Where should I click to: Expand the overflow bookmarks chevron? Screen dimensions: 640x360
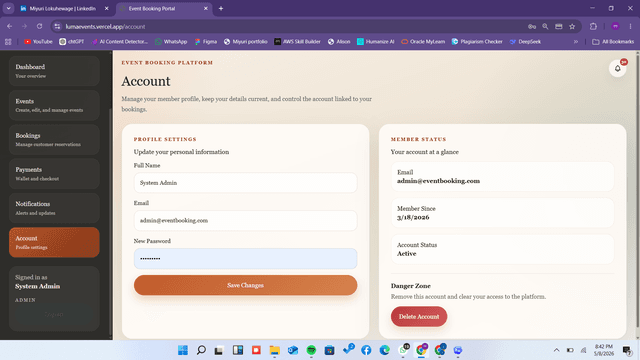(576, 42)
